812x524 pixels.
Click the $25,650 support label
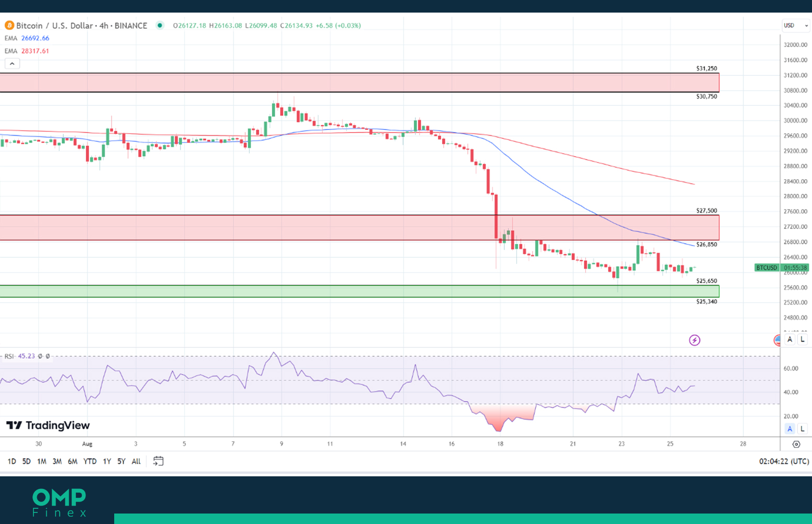(x=707, y=281)
